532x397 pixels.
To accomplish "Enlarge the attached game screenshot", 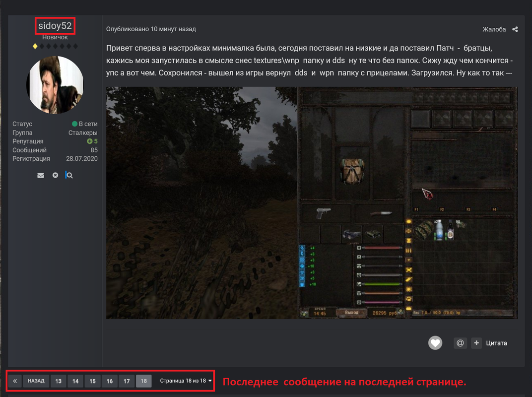I will coord(312,203).
